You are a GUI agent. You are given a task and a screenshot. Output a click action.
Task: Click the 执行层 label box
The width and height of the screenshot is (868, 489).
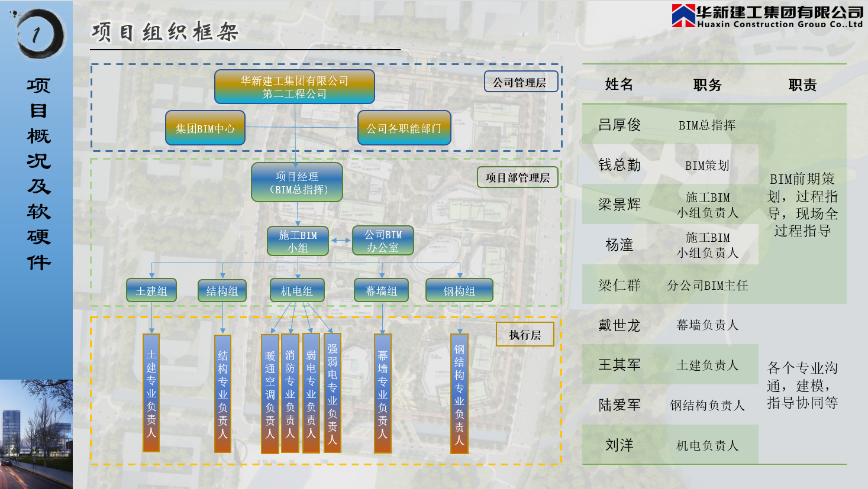525,335
